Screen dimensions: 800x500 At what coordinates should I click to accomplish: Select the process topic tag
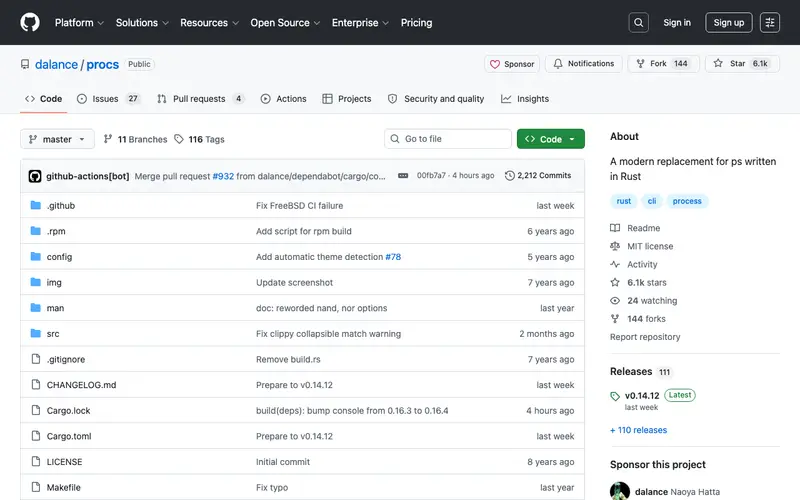687,201
